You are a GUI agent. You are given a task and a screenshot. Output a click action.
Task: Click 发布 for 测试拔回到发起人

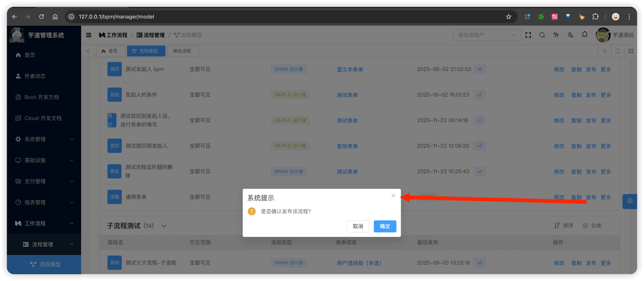[591, 146]
